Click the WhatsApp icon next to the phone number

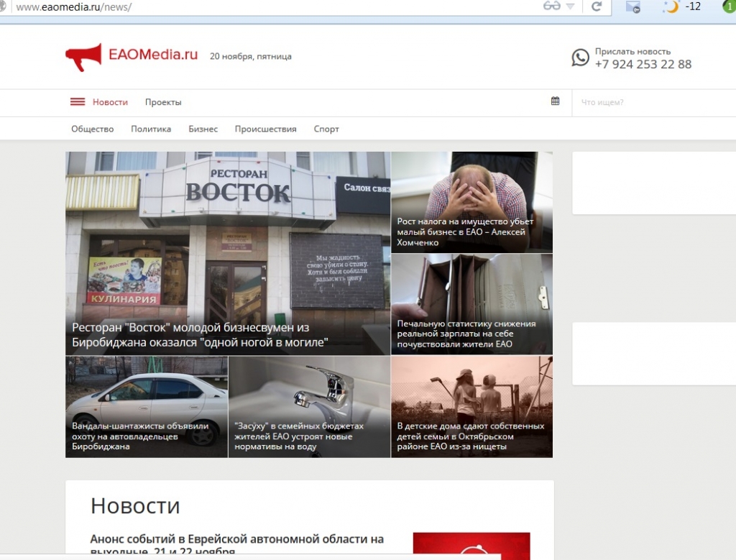[579, 57]
